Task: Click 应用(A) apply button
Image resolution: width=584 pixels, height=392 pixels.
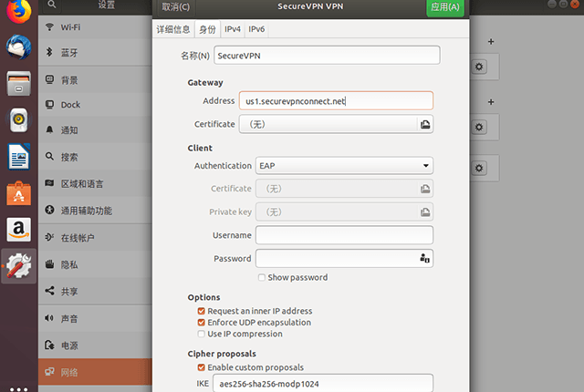Action: (x=445, y=7)
